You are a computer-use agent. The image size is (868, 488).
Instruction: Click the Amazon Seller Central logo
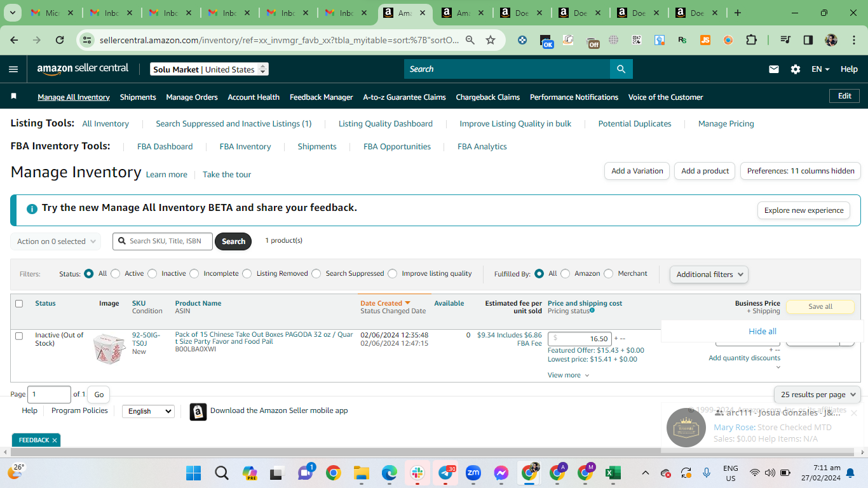point(83,69)
